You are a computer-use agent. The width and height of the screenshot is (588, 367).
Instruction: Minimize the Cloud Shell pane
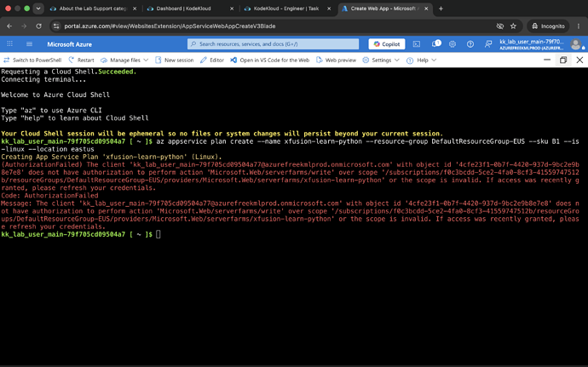click(547, 60)
